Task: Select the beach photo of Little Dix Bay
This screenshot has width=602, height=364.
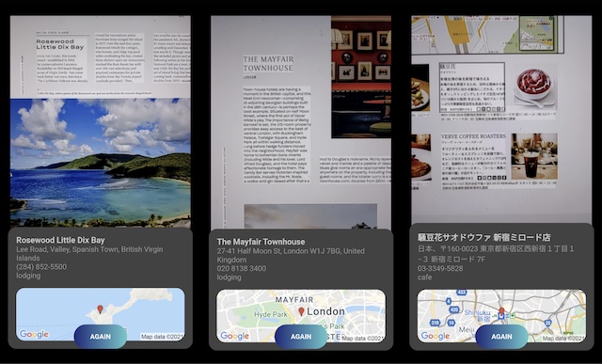Action: [x=101, y=163]
